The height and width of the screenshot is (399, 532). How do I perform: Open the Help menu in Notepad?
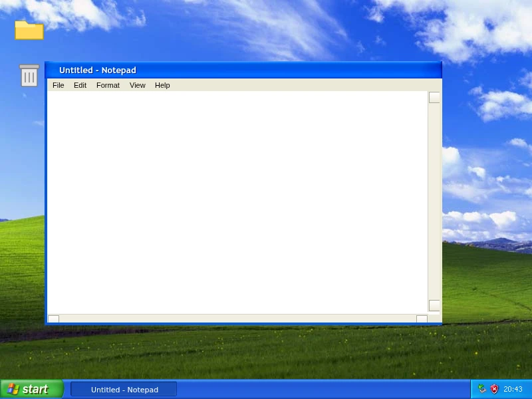(x=162, y=85)
